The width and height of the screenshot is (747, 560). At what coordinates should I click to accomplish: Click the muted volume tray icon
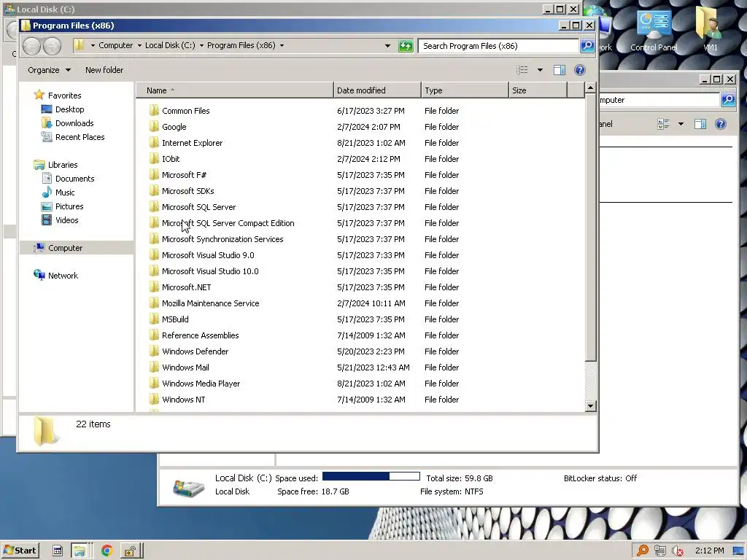(x=676, y=551)
